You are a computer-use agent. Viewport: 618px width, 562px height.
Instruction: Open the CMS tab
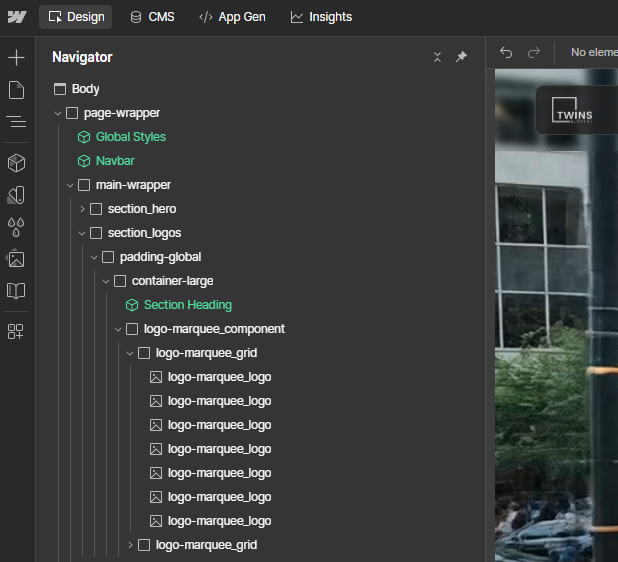point(152,17)
